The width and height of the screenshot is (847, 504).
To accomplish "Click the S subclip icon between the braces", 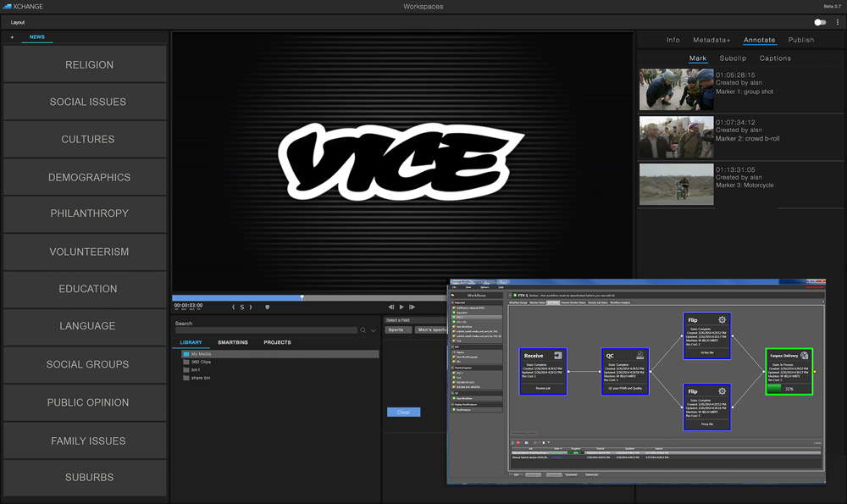I will point(242,307).
